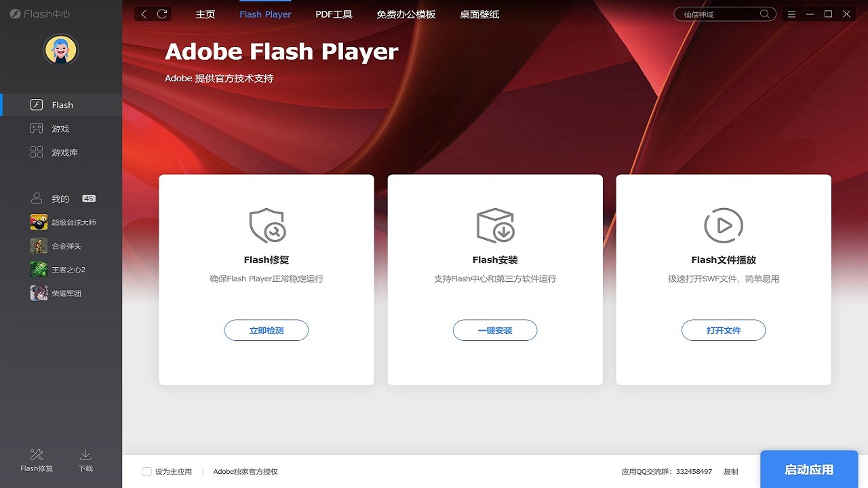Click the 一键安装 button under Flash安装

click(495, 330)
